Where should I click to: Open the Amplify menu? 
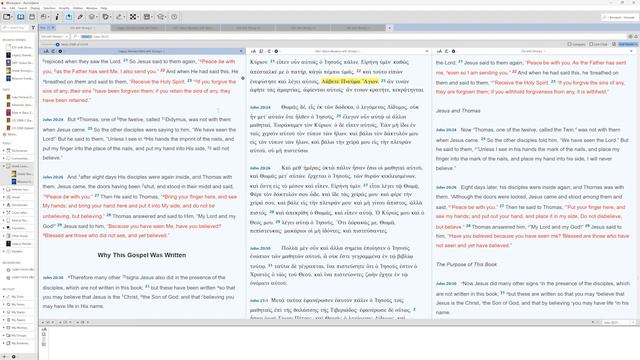coord(64,8)
